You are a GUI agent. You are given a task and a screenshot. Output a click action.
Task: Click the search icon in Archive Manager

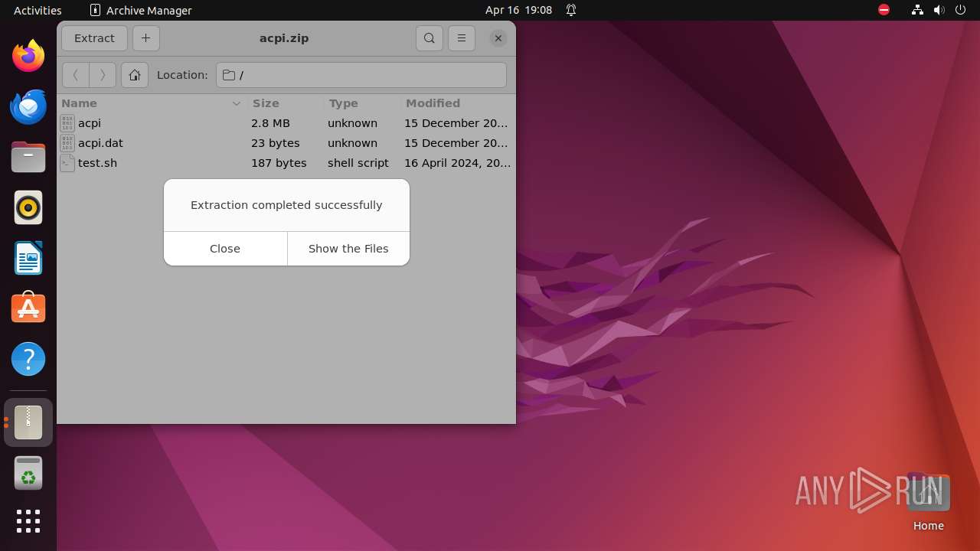tap(430, 38)
